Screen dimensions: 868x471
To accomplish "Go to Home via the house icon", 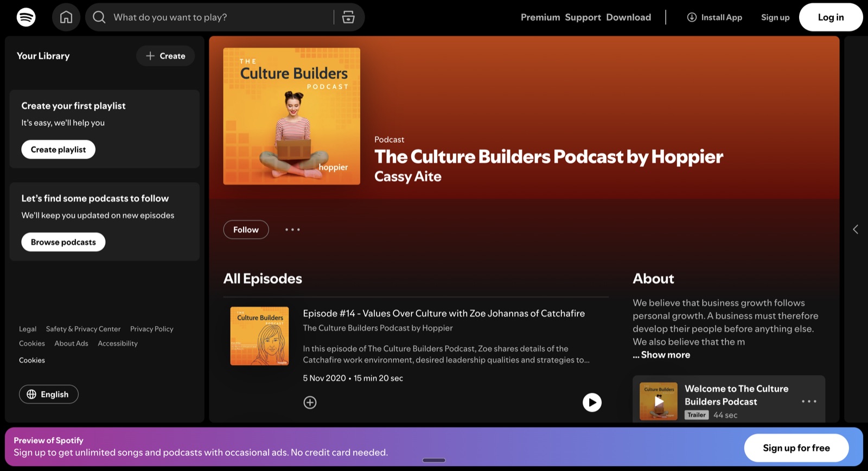I will (66, 17).
